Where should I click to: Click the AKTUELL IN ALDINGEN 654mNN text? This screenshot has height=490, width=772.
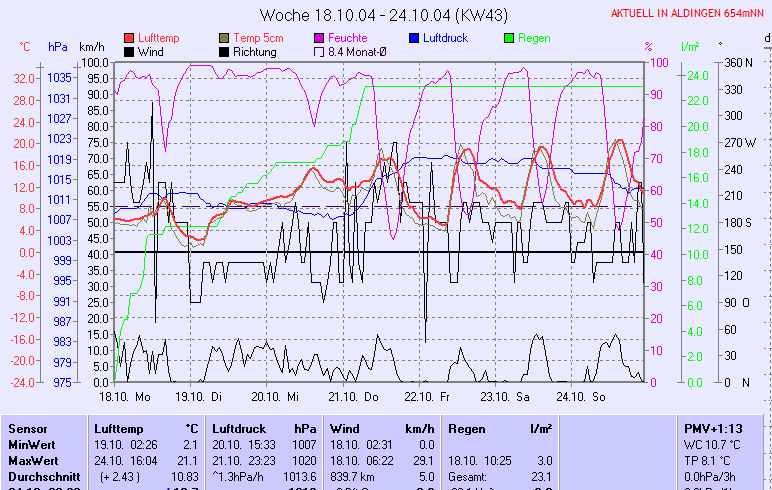(x=689, y=13)
